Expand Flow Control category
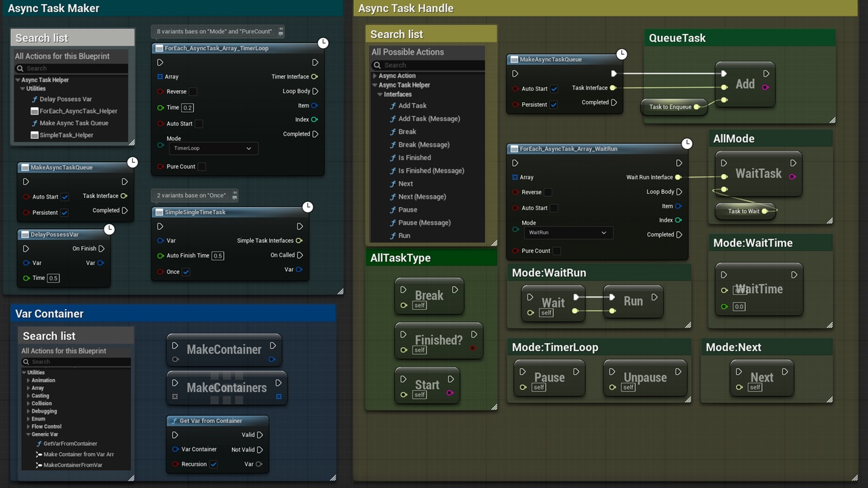Screen dimensions: 868x488 pyautogui.click(x=28, y=427)
